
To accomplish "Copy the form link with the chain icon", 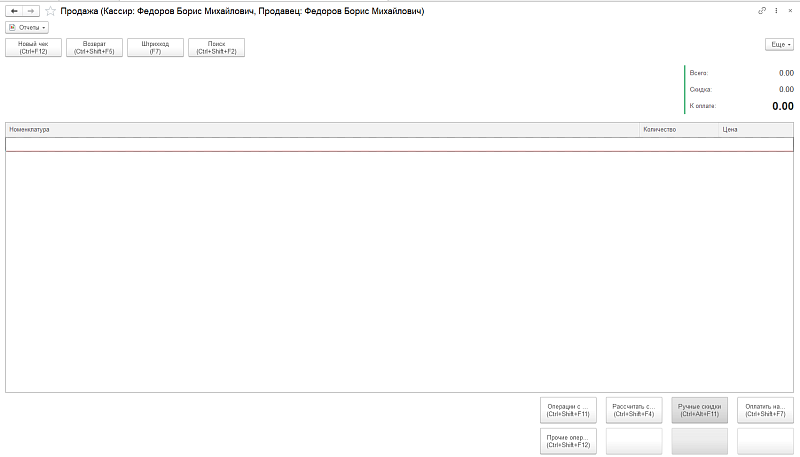I will [763, 10].
